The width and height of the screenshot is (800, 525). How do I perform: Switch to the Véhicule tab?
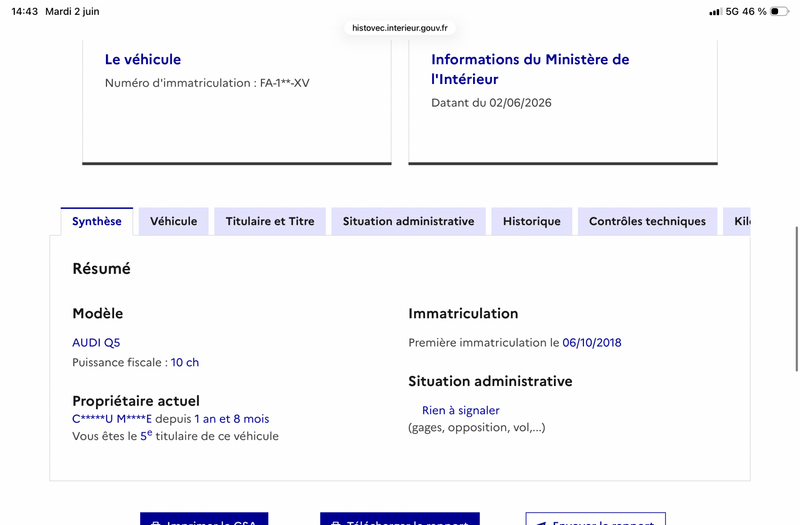point(173,221)
